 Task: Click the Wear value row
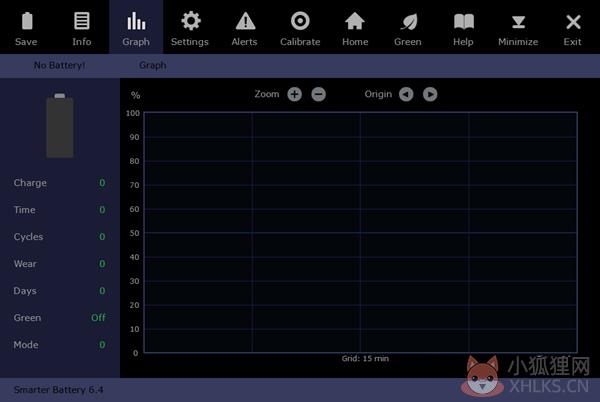coord(59,264)
